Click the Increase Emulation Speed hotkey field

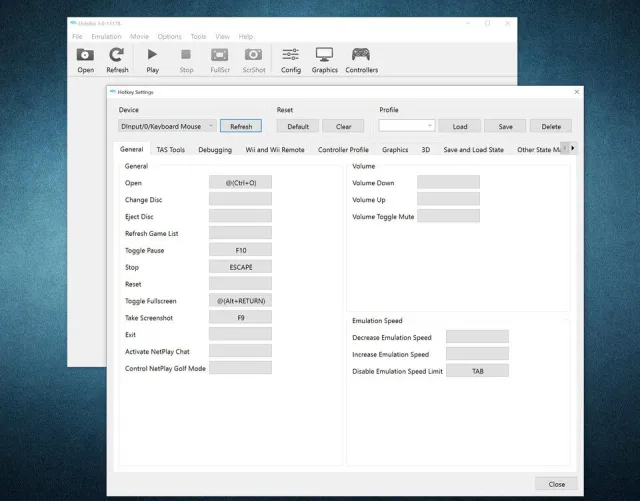477,354
